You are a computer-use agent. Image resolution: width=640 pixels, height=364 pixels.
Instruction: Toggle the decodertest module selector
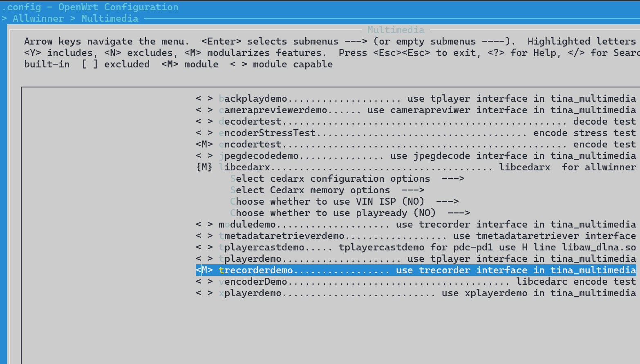click(x=204, y=121)
